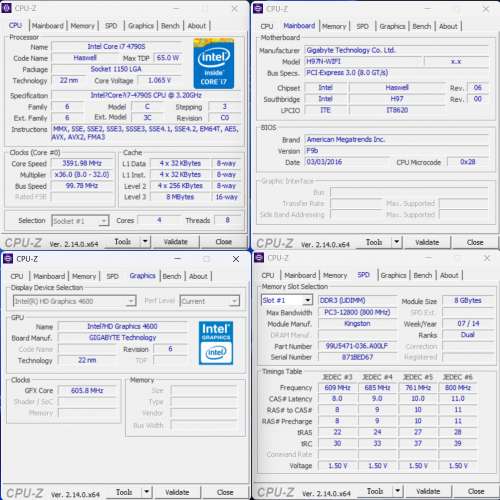
Task: Click the CPU-Z app icon in Graphics window title bar
Action: click(8, 259)
